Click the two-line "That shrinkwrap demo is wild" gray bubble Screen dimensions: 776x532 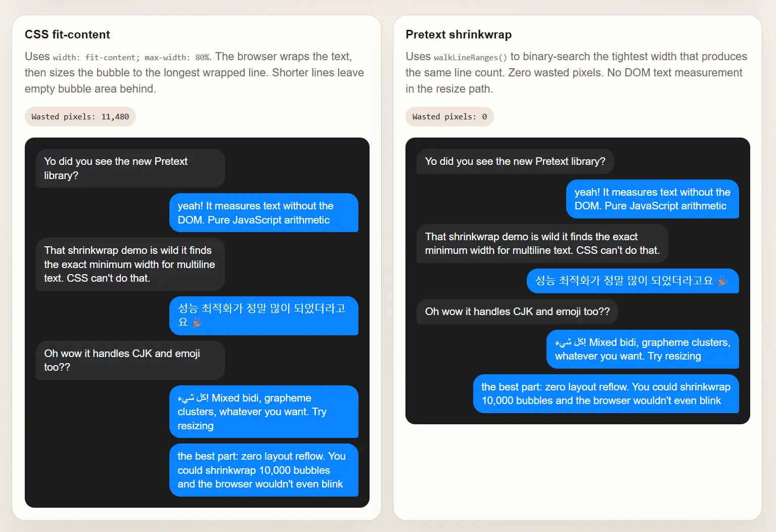pyautogui.click(x=542, y=243)
